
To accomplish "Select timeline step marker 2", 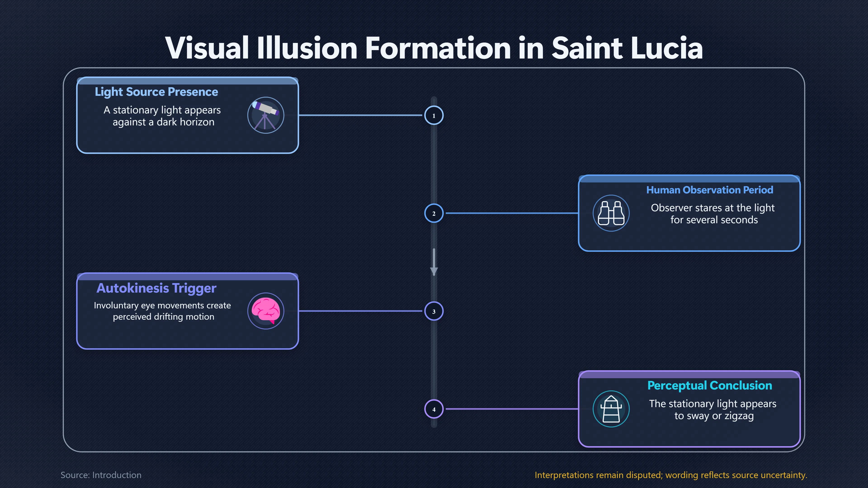I will pos(434,213).
